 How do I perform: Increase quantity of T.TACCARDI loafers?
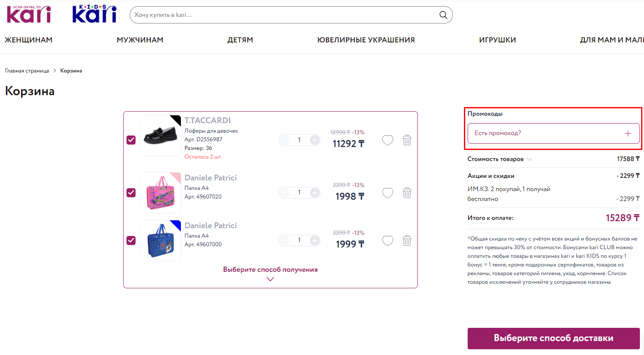click(315, 140)
